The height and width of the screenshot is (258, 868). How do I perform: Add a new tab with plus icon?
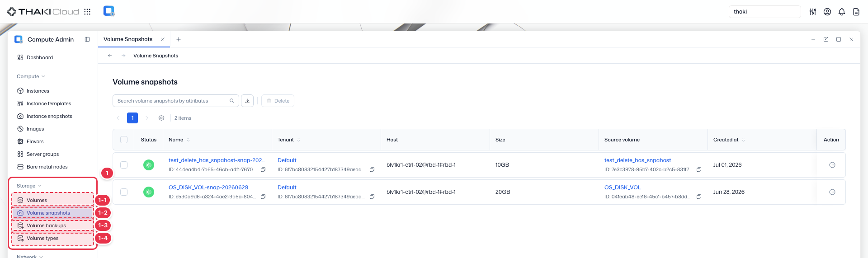click(179, 39)
